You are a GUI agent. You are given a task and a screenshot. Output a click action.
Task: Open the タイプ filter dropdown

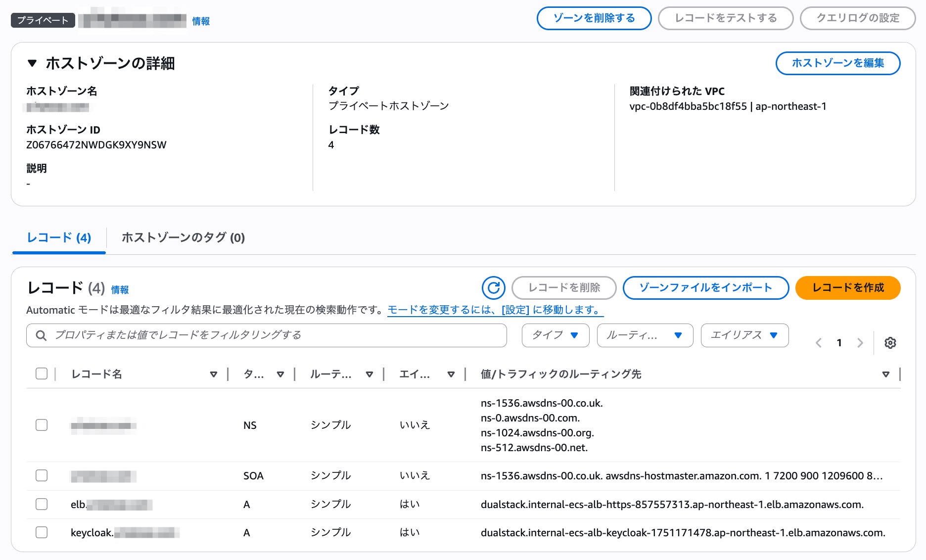click(x=555, y=335)
